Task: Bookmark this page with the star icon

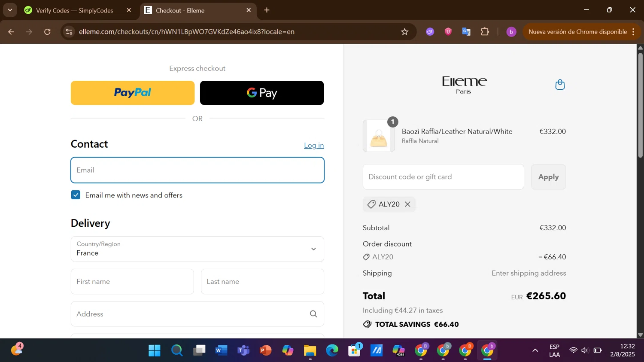Action: [x=404, y=32]
